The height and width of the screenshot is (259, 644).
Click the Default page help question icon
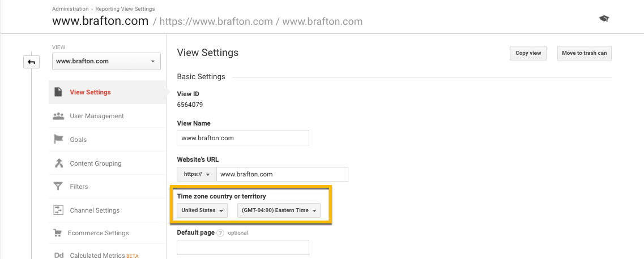tap(220, 232)
